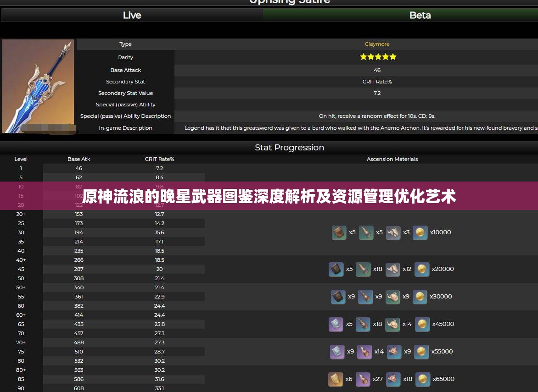Viewport: 538px width, 392px height.
Task: Click the Mora amount x65000
Action: [443, 379]
